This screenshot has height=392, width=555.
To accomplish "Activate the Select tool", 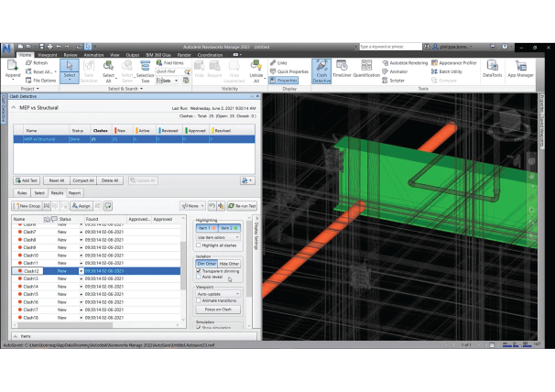I will [70, 71].
